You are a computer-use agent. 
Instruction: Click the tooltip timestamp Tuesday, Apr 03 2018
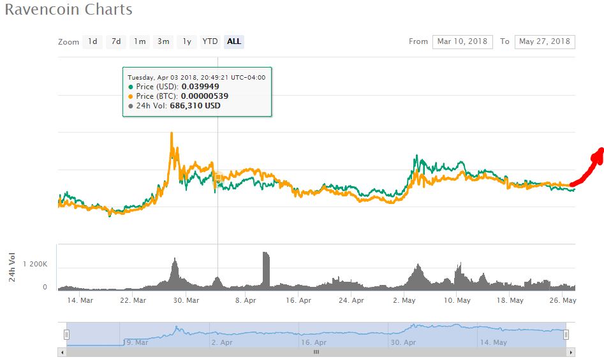point(196,77)
